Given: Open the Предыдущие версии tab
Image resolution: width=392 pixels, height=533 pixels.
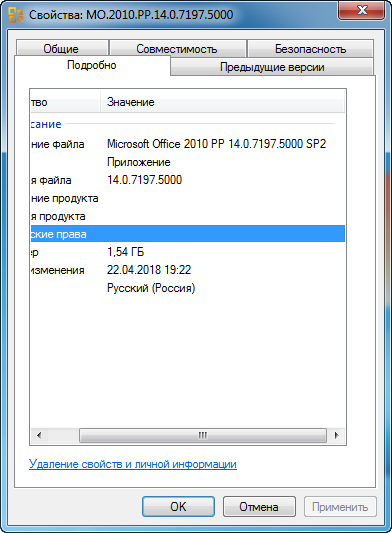Looking at the screenshot, I should point(272,67).
